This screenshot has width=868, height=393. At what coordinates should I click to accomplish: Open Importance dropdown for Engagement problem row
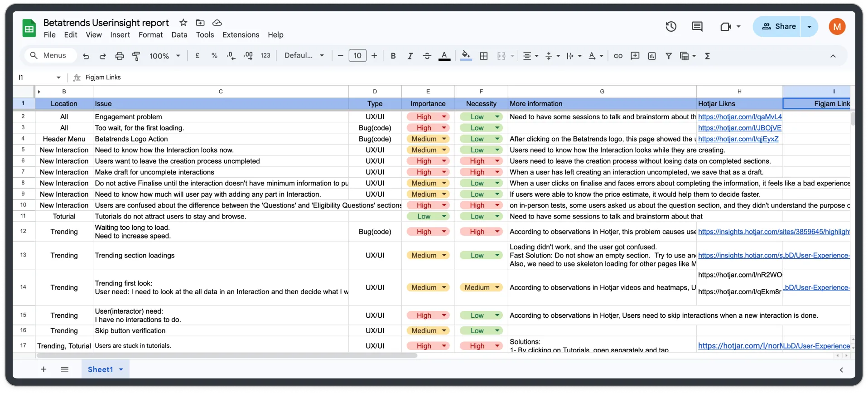coord(444,116)
